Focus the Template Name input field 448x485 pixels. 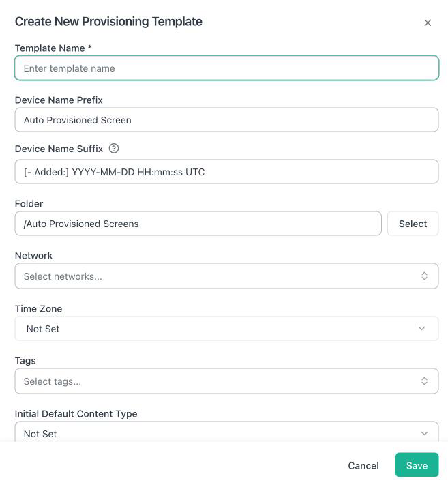pyautogui.click(x=226, y=68)
